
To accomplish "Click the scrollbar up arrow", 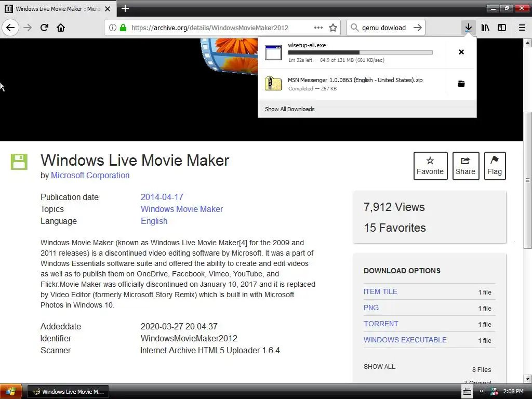I will pyautogui.click(x=528, y=43).
